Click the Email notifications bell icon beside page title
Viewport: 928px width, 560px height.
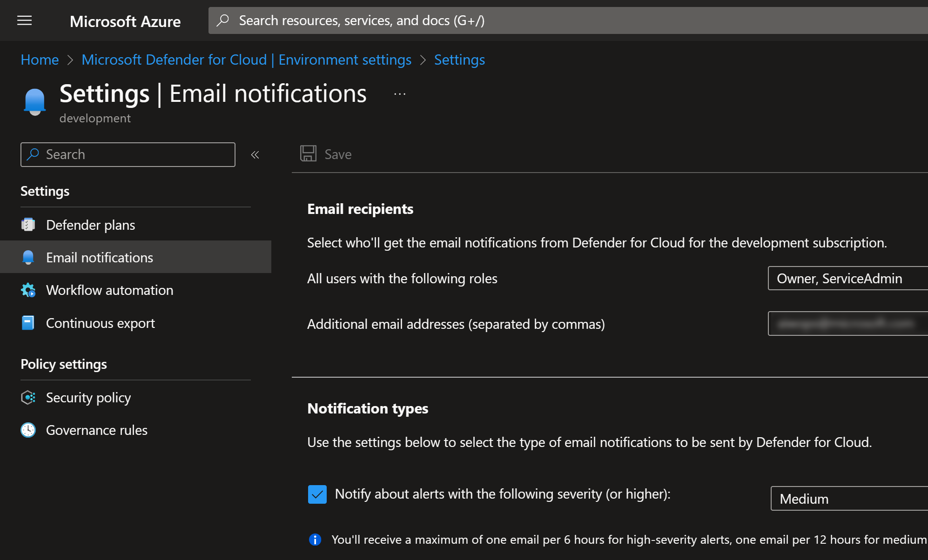click(34, 101)
